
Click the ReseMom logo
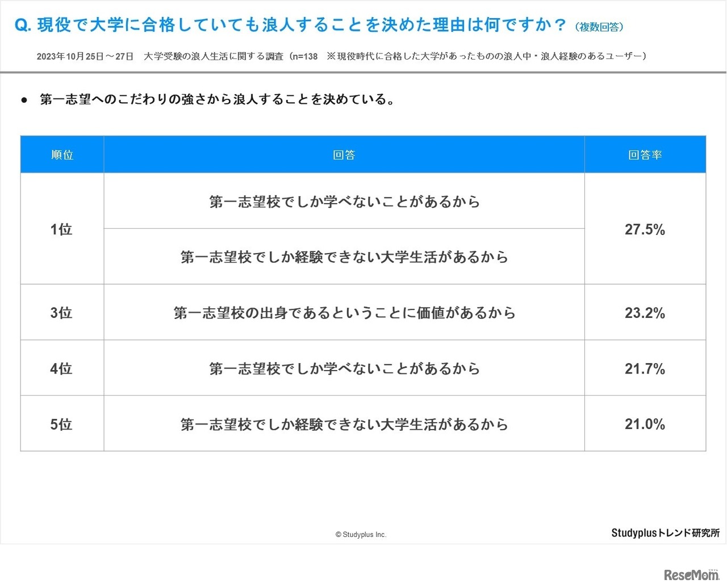tap(691, 572)
